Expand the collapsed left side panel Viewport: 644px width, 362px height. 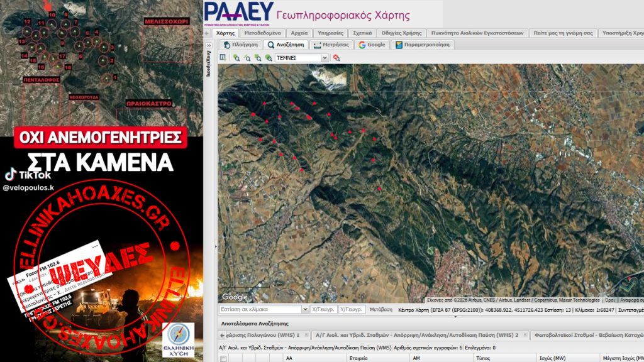tap(209, 45)
